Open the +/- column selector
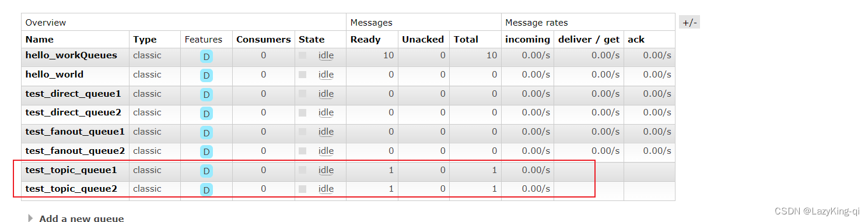 pyautogui.click(x=689, y=23)
